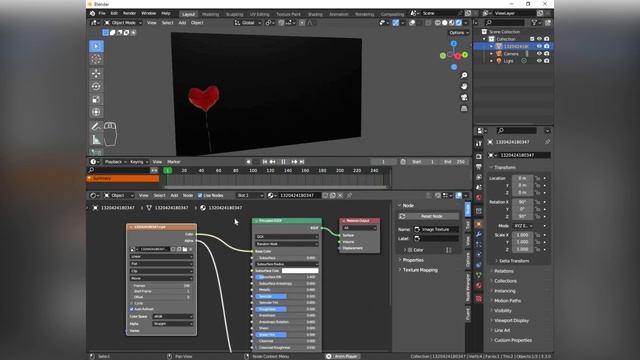640x360 pixels.
Task: Open the outliner filter funnel icon
Action: coord(534,23)
